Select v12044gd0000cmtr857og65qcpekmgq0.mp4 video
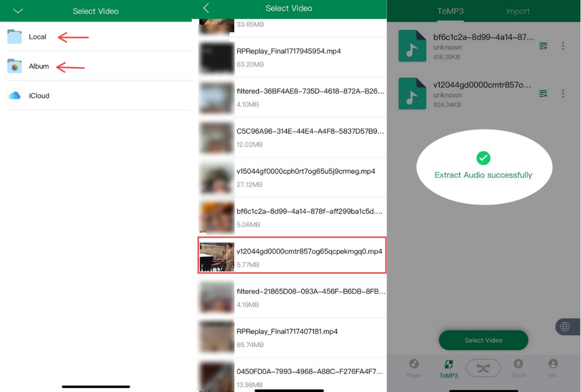This screenshot has width=581, height=392. (x=292, y=256)
